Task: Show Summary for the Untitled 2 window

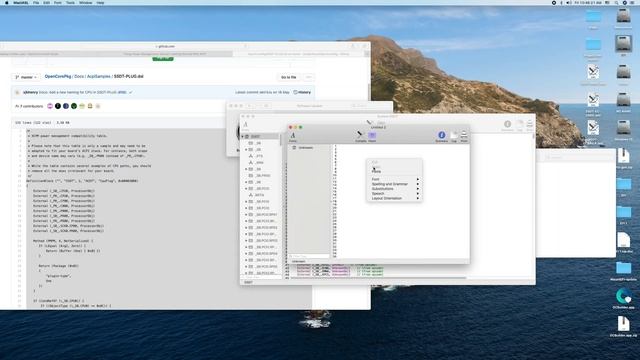Action: (441, 137)
